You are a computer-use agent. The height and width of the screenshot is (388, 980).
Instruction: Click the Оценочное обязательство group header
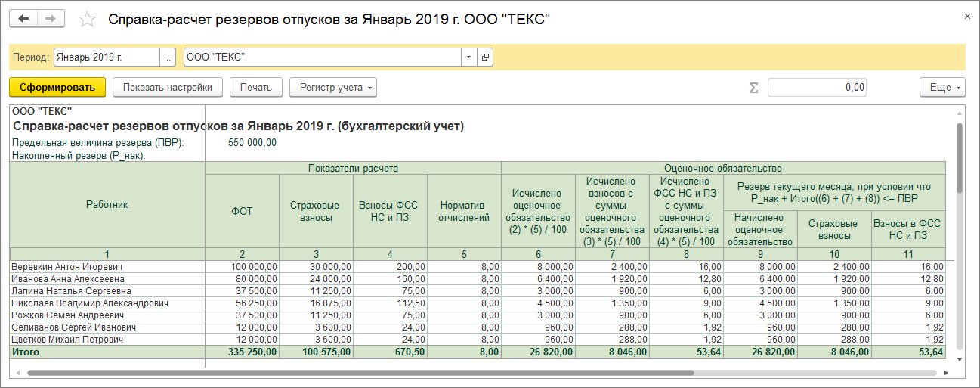click(x=723, y=168)
